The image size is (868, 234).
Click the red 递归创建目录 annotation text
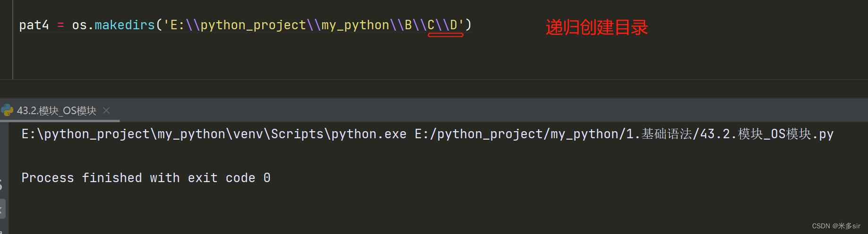[596, 27]
